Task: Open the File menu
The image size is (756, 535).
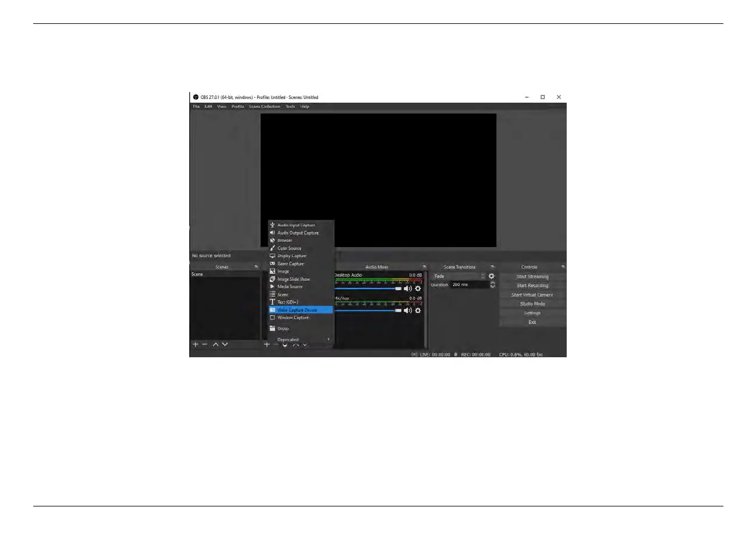Action: click(x=196, y=107)
